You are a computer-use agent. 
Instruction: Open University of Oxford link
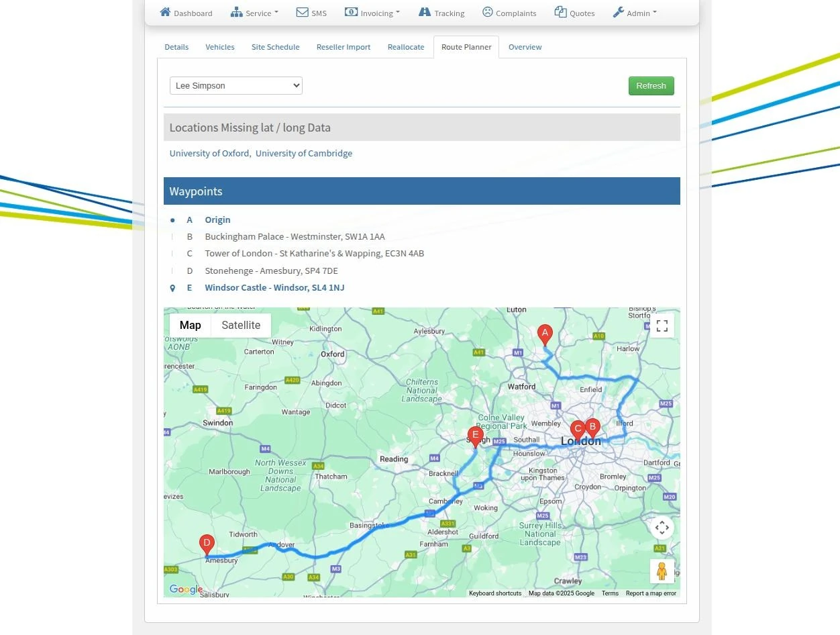[209, 154]
